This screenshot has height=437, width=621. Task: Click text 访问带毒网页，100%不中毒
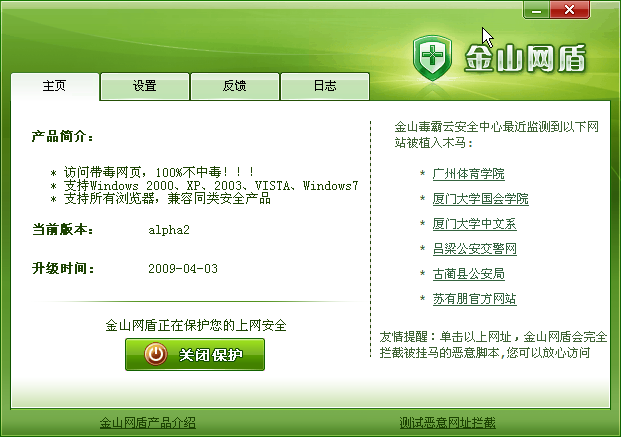coord(158,172)
